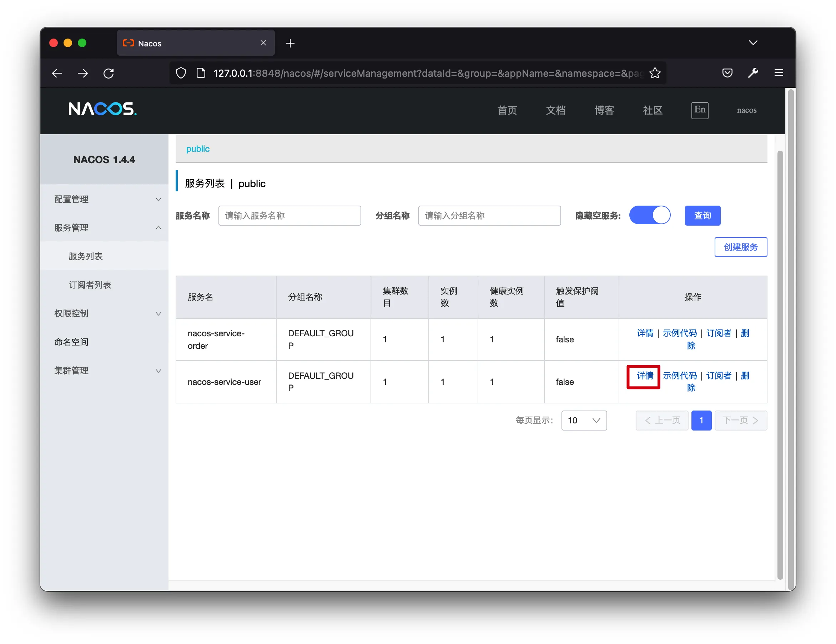836x644 pixels.
Task: Click the 健康实例数 column header
Action: click(x=511, y=297)
